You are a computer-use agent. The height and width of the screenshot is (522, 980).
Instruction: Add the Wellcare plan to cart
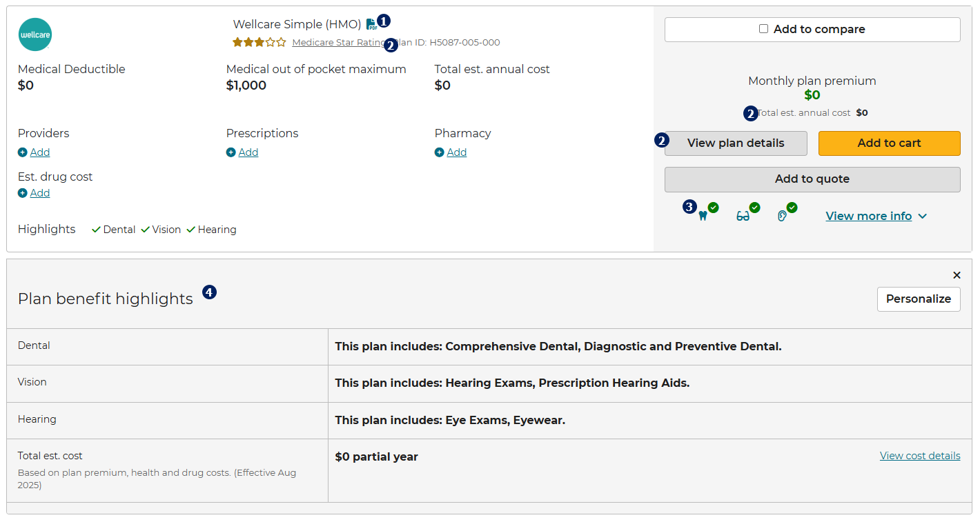(x=889, y=143)
